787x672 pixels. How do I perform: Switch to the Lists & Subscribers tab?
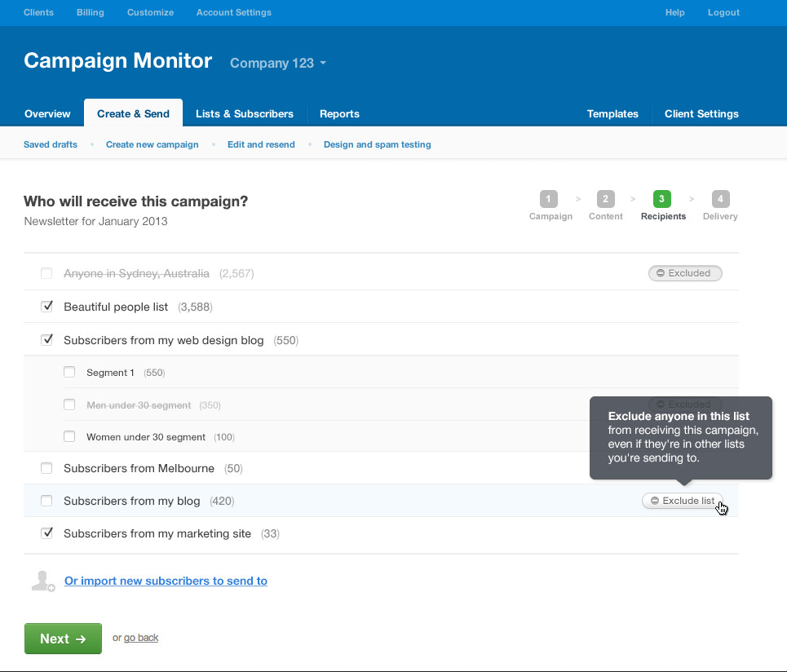pos(245,114)
